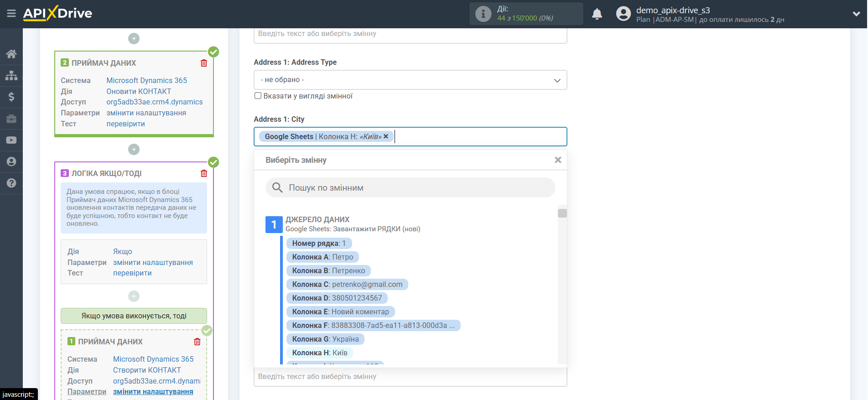This screenshot has width=868, height=400.
Task: Select variable Колонка G: Україна
Action: tap(325, 339)
